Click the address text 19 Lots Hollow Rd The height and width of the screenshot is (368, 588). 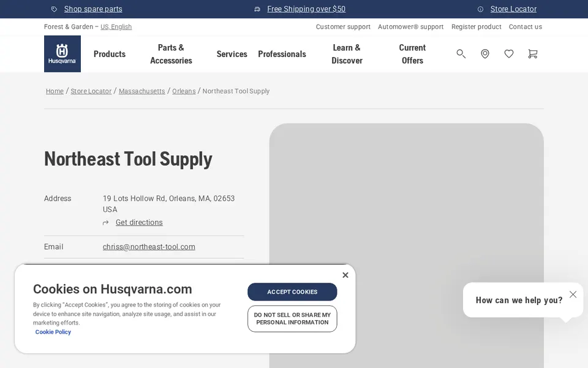tap(169, 204)
